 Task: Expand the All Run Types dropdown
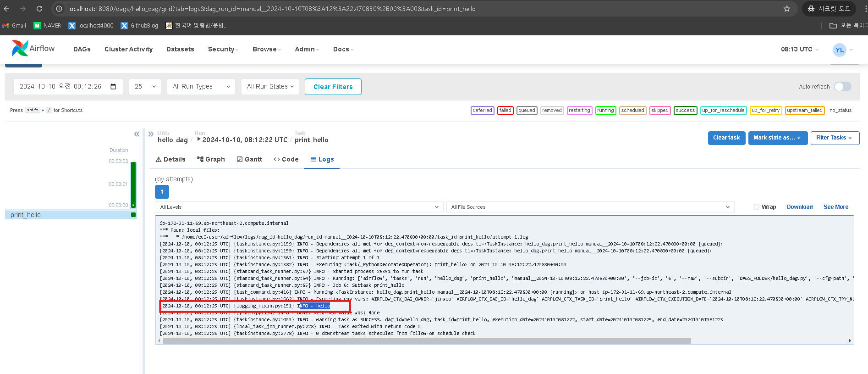point(201,87)
